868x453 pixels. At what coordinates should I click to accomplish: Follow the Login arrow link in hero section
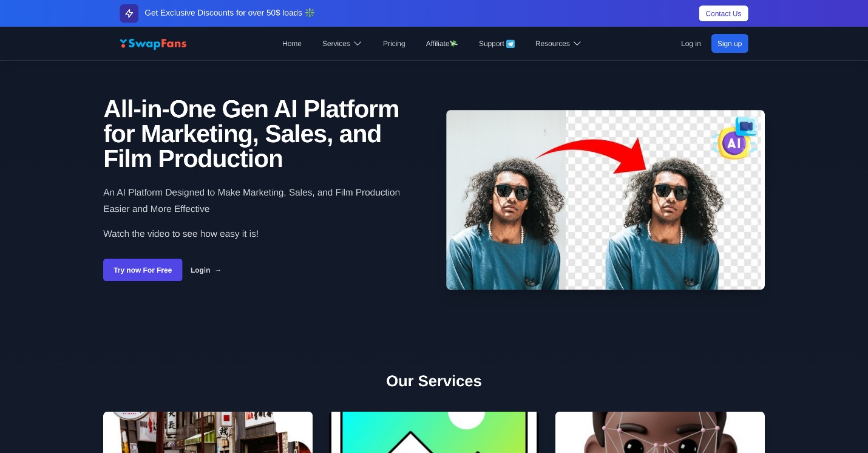(206, 270)
